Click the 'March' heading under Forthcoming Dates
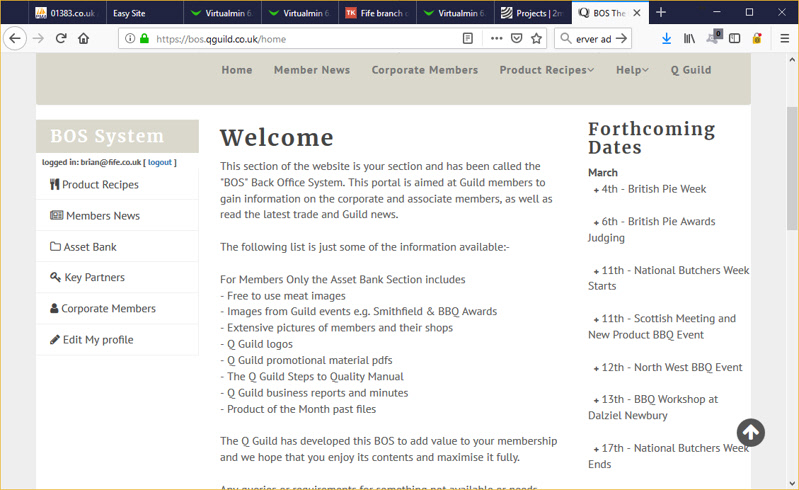 tap(603, 173)
